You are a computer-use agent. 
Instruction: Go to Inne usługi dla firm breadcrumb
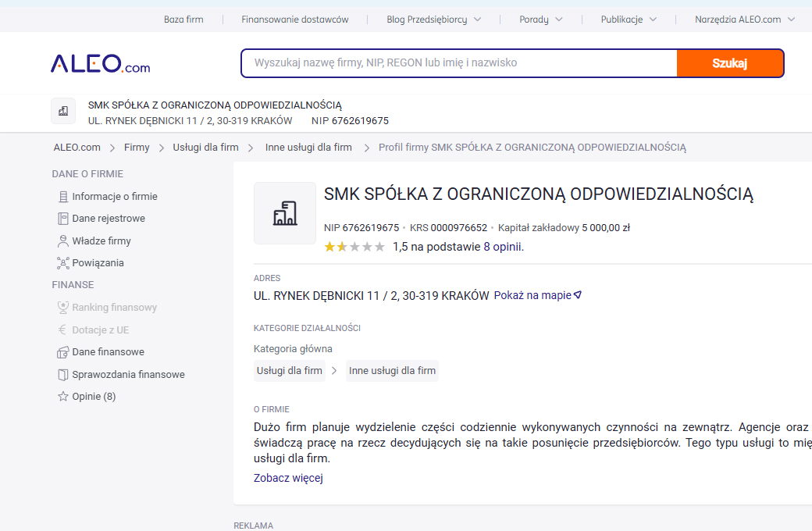(x=308, y=148)
